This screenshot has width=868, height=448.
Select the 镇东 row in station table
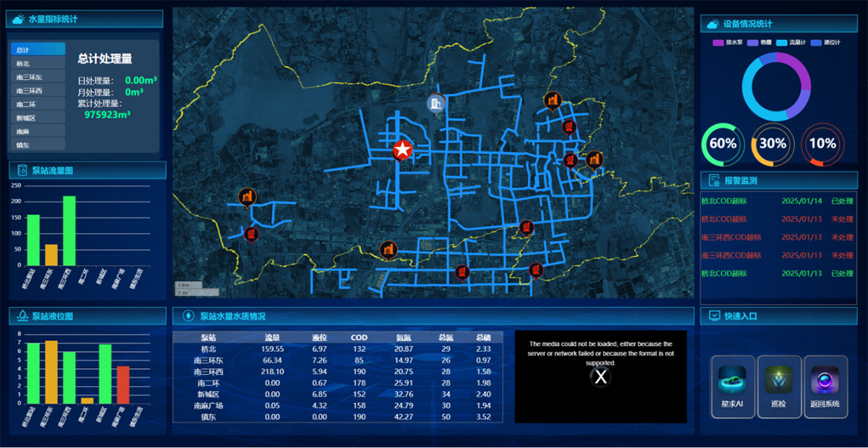pyautogui.click(x=337, y=416)
